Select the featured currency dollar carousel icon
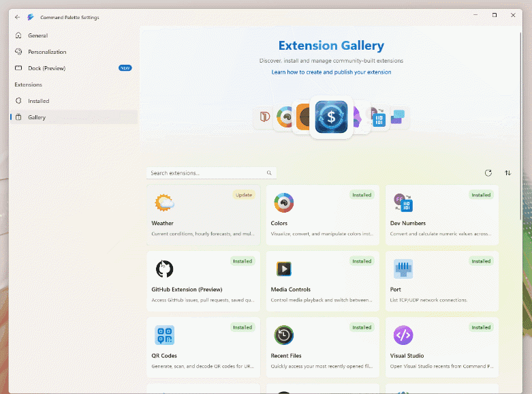 (x=331, y=117)
